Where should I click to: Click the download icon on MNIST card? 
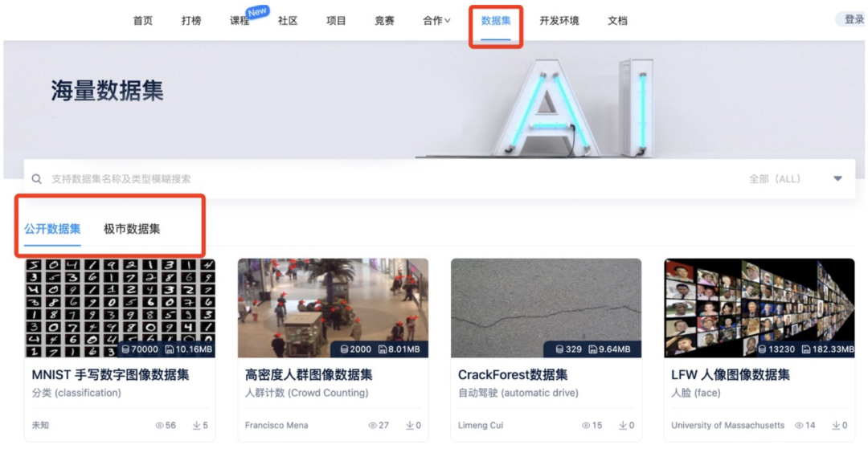[x=196, y=425]
